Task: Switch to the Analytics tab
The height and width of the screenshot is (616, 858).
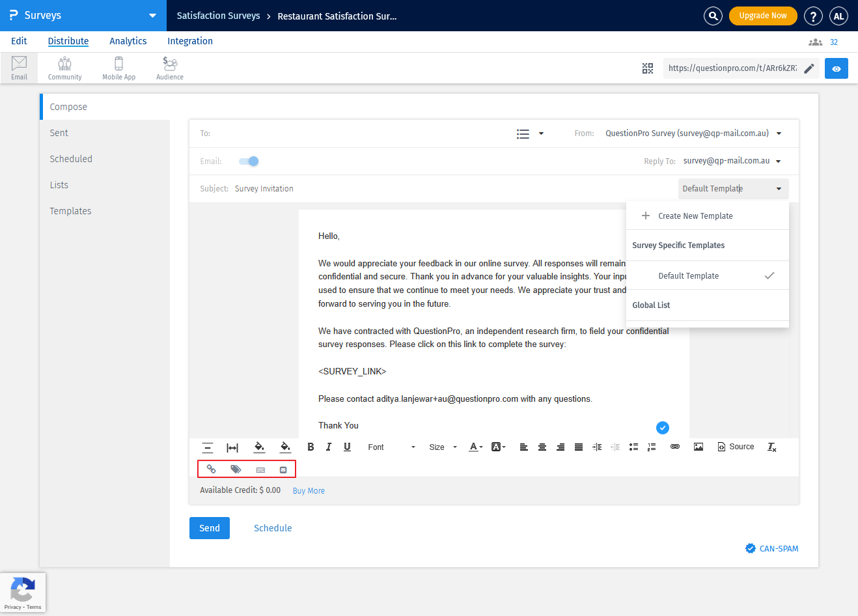Action: coord(128,40)
